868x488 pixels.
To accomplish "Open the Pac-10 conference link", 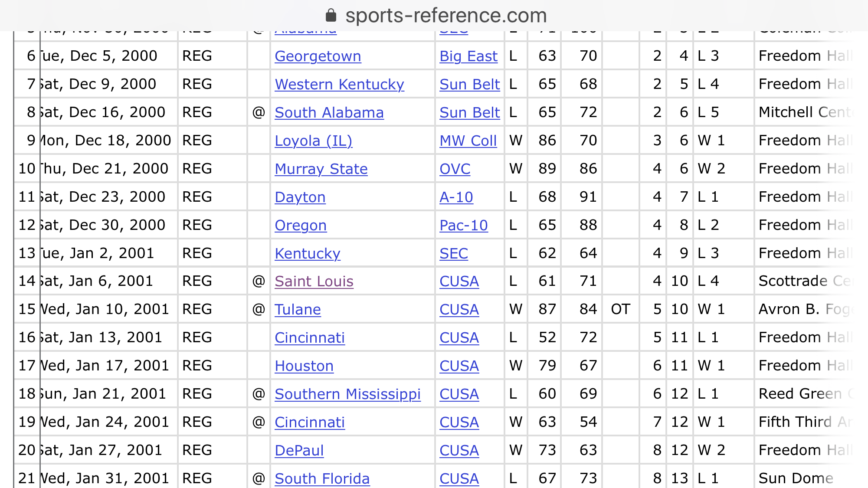I will pos(464,225).
